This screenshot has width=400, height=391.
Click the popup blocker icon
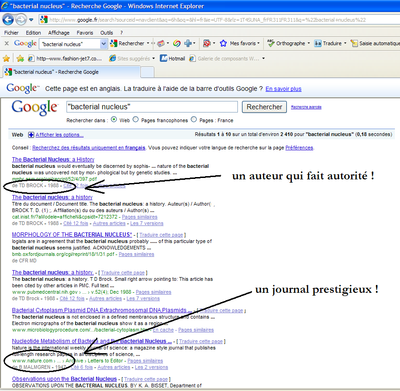click(x=207, y=43)
